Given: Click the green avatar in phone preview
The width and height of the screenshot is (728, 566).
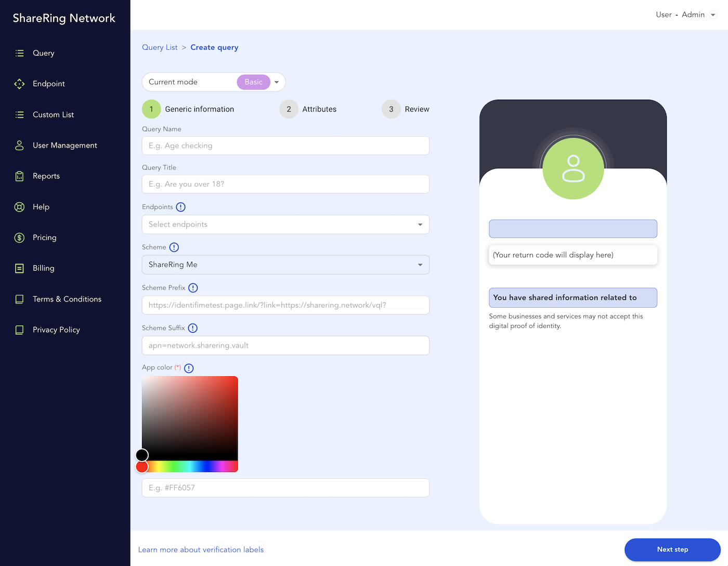Looking at the screenshot, I should point(573,168).
